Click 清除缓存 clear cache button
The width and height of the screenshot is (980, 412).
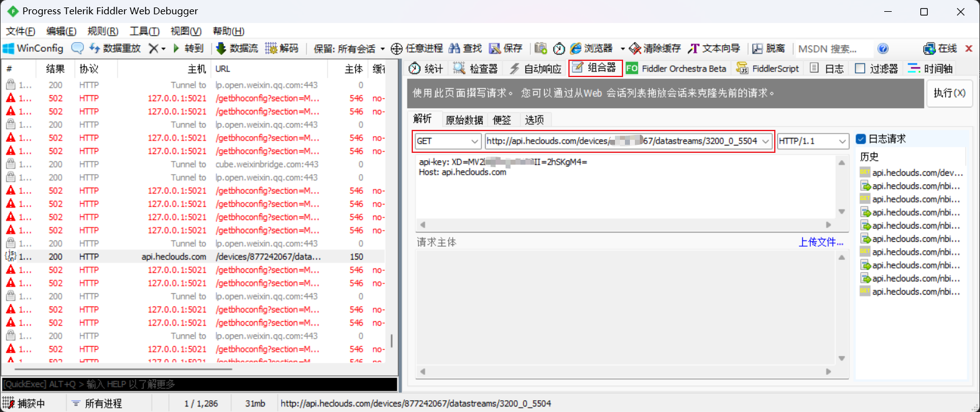tap(655, 48)
